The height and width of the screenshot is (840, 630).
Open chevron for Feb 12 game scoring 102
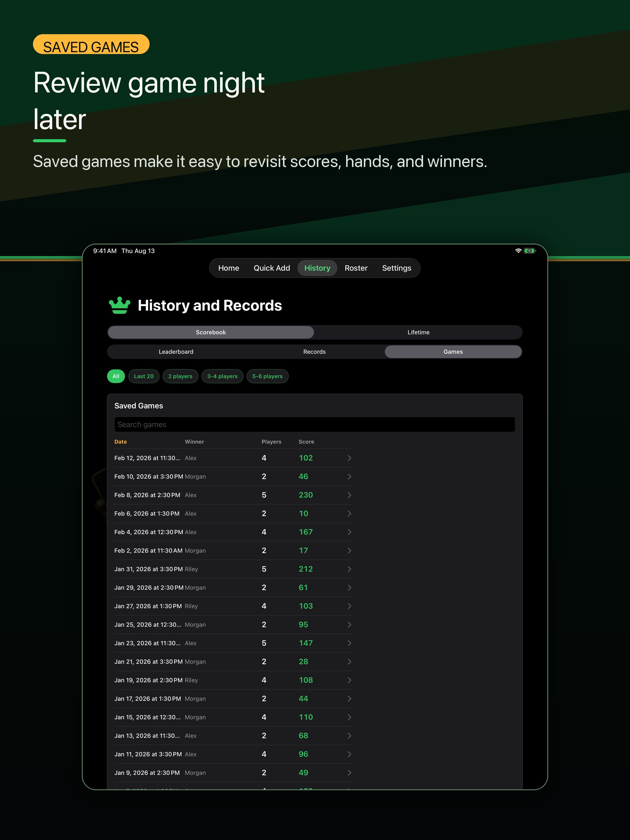click(x=349, y=458)
